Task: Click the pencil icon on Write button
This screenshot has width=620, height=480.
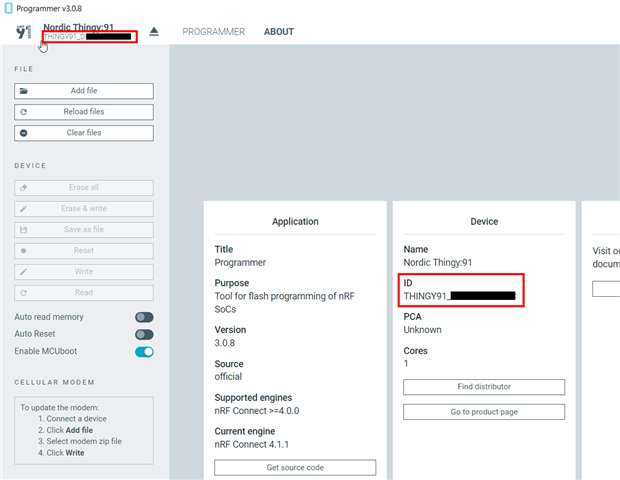Action: coord(24,272)
